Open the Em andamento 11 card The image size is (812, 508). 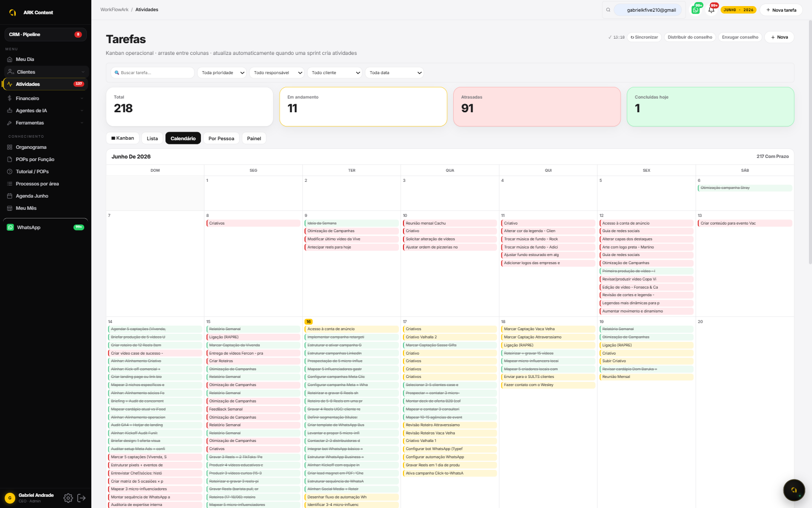tap(363, 107)
